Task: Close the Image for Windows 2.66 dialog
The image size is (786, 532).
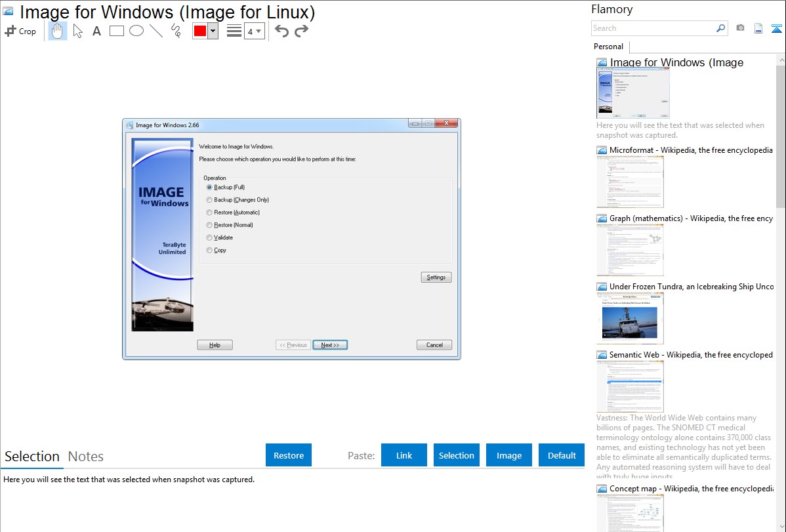Action: pyautogui.click(x=445, y=123)
